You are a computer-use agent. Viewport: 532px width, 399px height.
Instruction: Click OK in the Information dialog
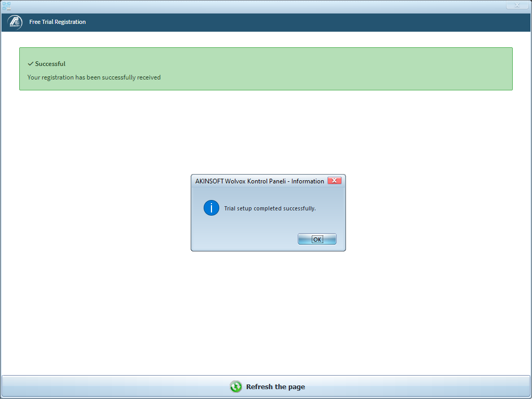(317, 239)
